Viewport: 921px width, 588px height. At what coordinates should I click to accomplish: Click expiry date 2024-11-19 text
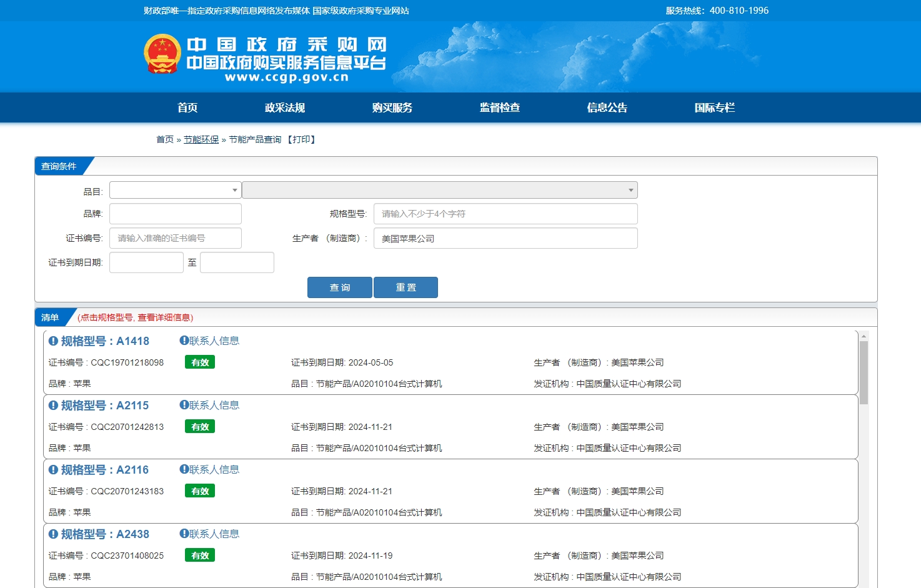click(x=371, y=556)
